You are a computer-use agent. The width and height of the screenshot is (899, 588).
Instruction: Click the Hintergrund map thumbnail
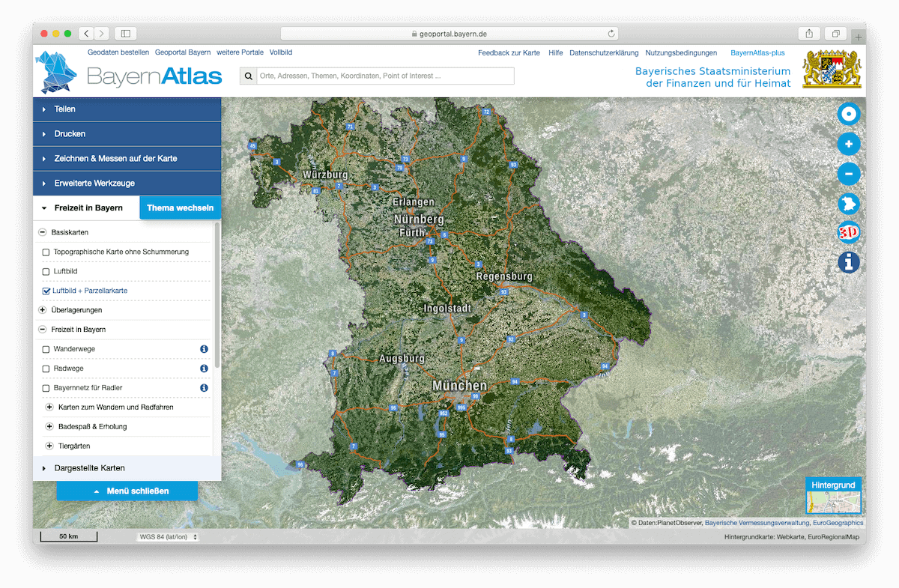coord(833,496)
